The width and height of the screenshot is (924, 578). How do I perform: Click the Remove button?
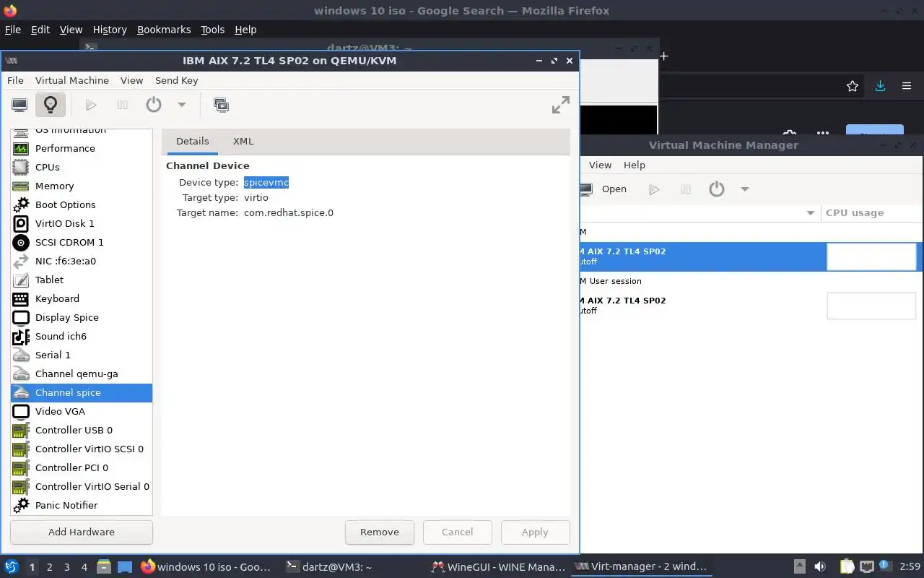pyautogui.click(x=380, y=532)
